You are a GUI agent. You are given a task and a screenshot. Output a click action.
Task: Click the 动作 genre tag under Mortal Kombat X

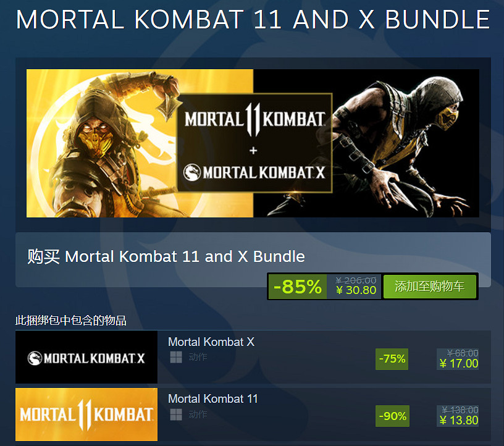pos(198,357)
